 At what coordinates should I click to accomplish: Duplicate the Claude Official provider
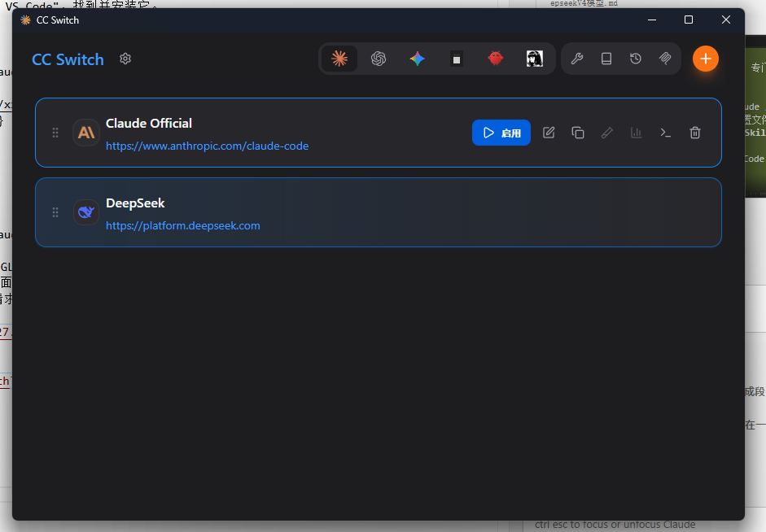[578, 133]
